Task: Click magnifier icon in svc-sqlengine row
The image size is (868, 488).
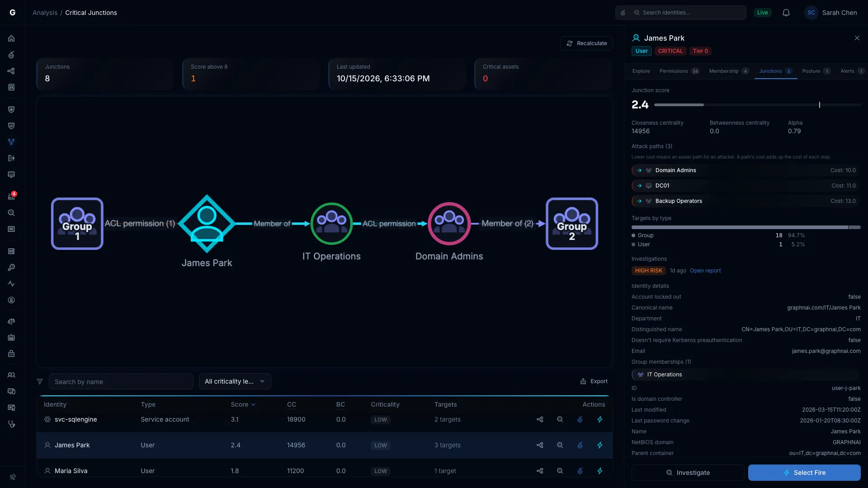Action: coord(560,419)
